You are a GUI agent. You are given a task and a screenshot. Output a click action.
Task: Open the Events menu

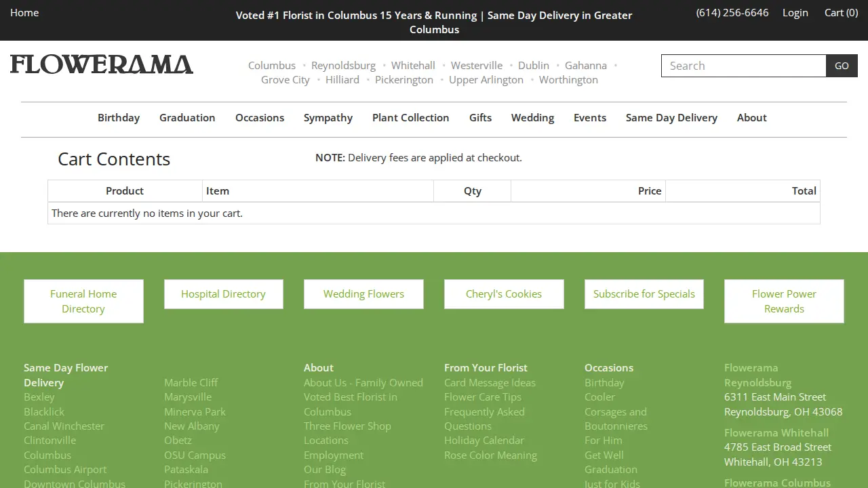pos(590,118)
